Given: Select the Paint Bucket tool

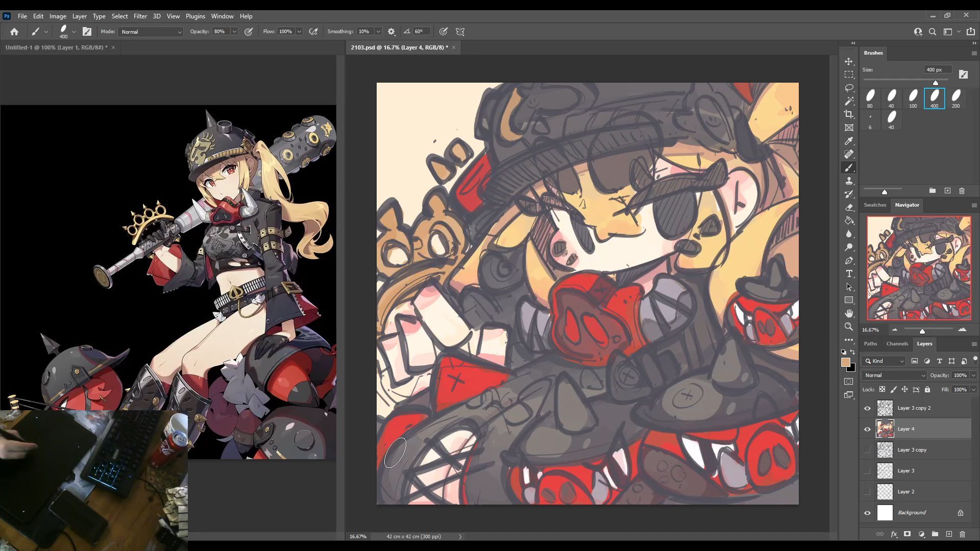Looking at the screenshot, I should 849,220.
